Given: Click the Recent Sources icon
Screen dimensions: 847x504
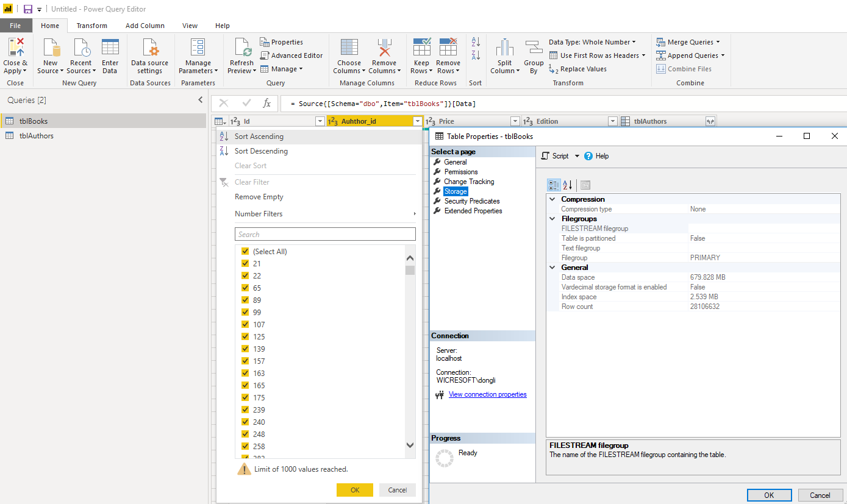Looking at the screenshot, I should [80, 48].
